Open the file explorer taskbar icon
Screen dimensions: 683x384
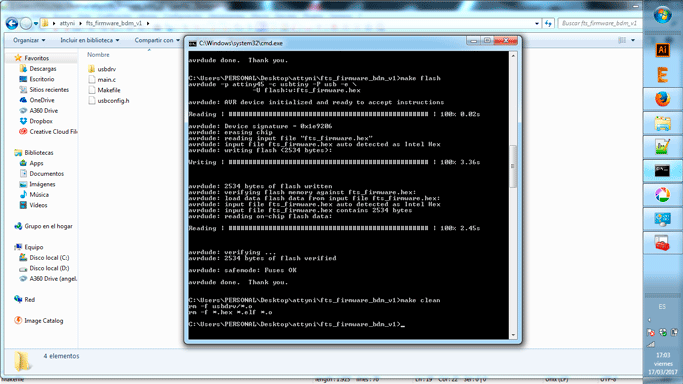[x=663, y=124]
